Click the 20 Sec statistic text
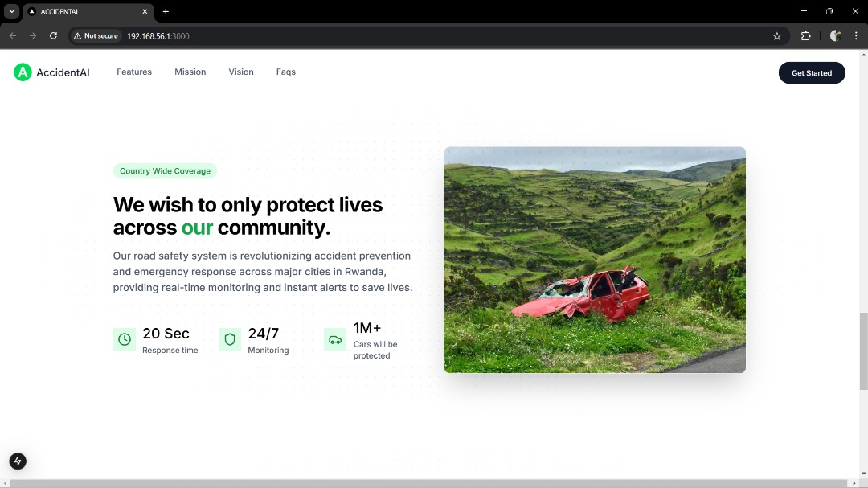Screen dimensions: 868x488 (x=166, y=334)
